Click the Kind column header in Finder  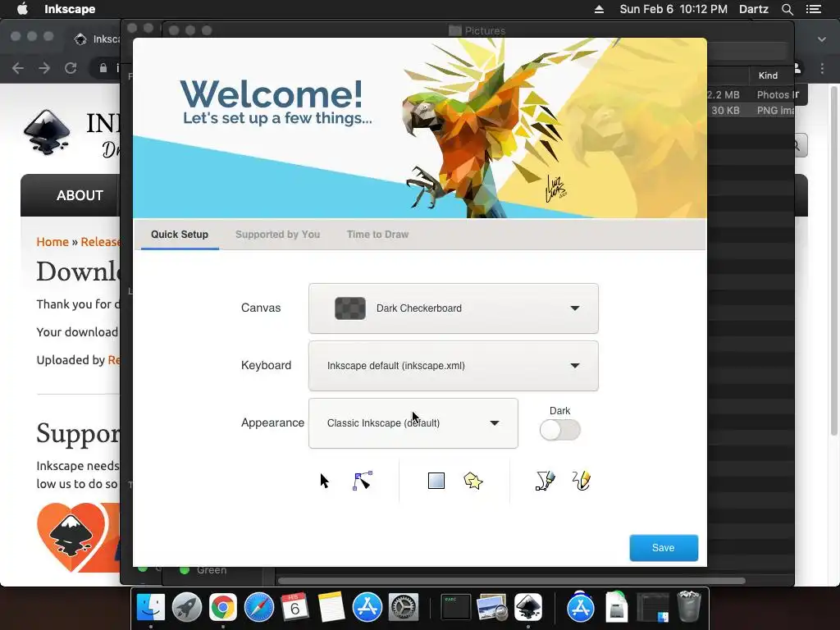pos(768,75)
